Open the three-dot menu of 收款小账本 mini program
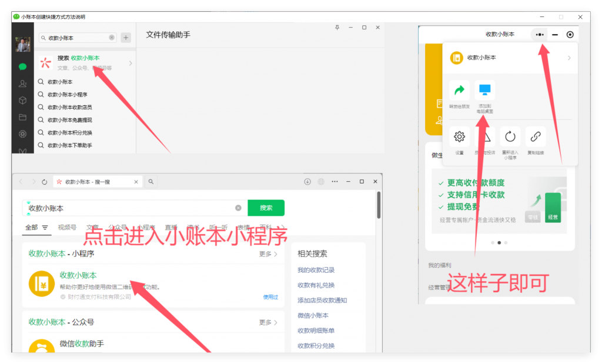The height and width of the screenshot is (364, 602). tap(539, 34)
